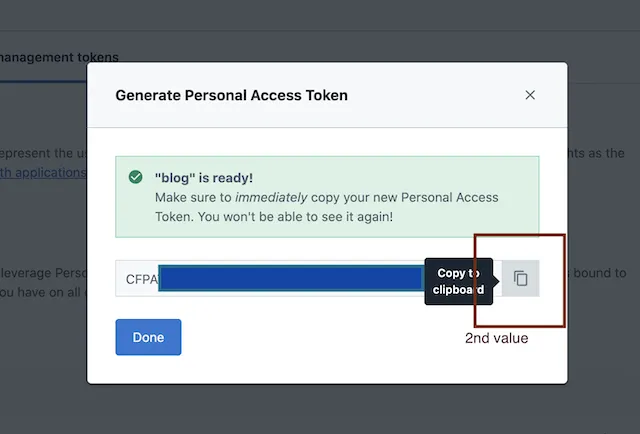Image resolution: width=640 pixels, height=434 pixels.
Task: Click "You won't be able to see it again!"
Action: pos(274,216)
